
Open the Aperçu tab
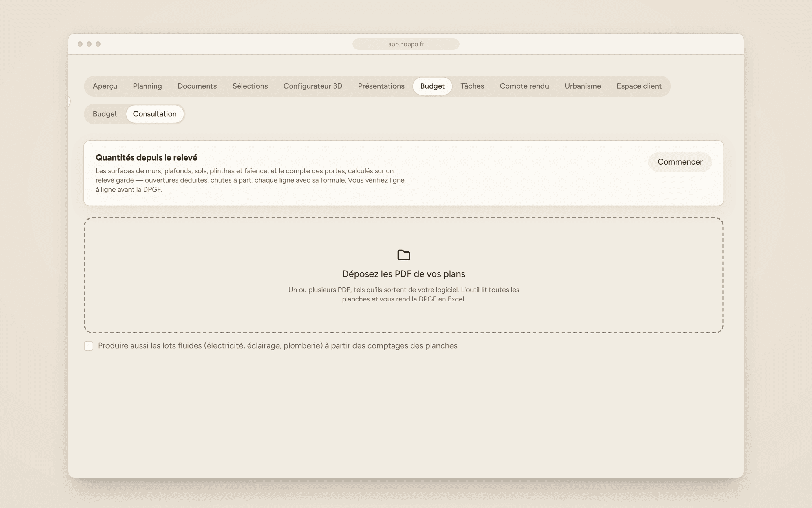point(105,86)
